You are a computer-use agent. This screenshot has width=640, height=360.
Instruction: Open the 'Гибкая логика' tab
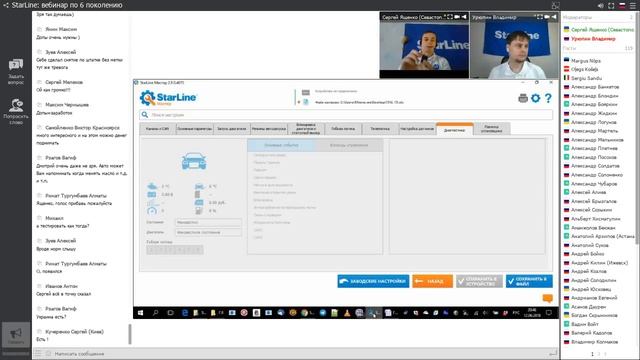[343, 129]
